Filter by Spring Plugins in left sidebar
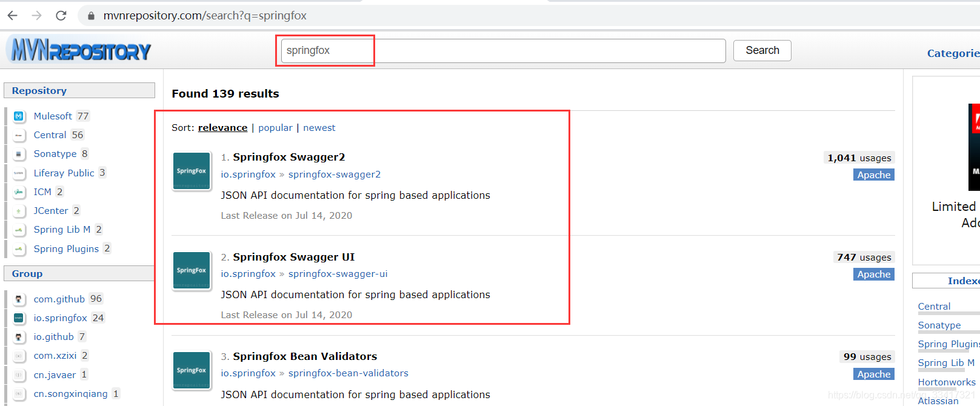The width and height of the screenshot is (980, 406). point(66,249)
